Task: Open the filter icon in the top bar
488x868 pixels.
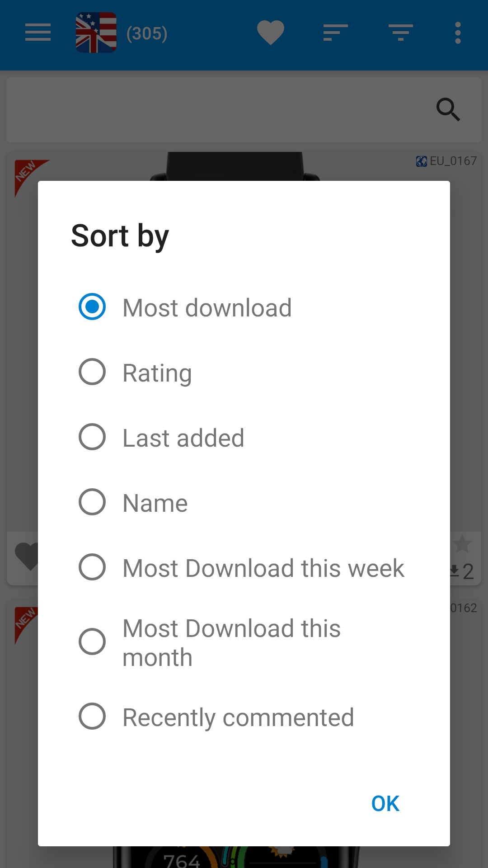Action: pyautogui.click(x=400, y=33)
